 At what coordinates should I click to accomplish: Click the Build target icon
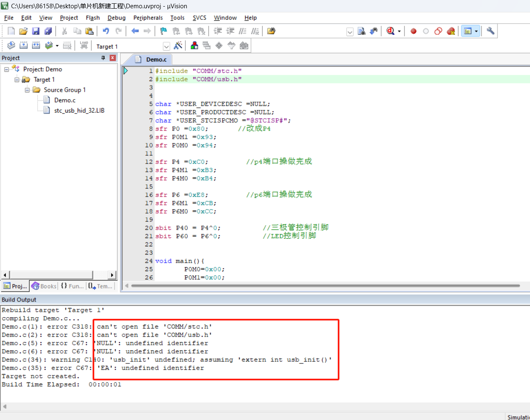(x=24, y=45)
